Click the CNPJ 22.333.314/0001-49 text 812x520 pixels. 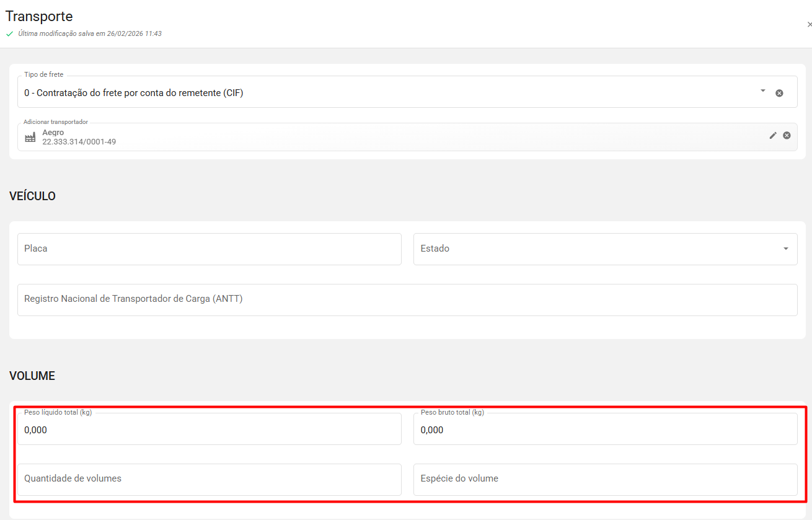click(79, 142)
